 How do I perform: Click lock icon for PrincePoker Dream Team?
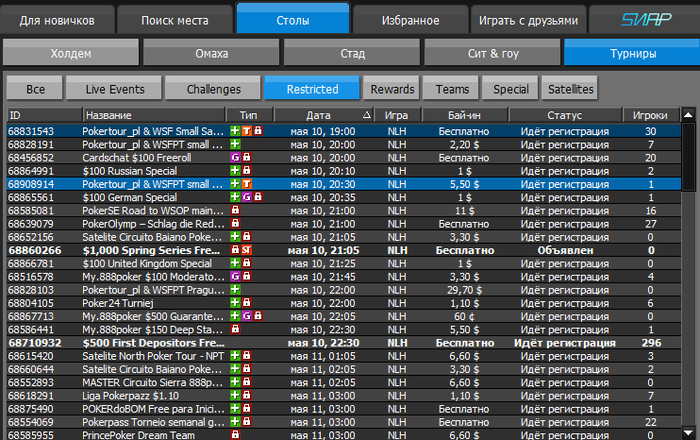(x=235, y=435)
